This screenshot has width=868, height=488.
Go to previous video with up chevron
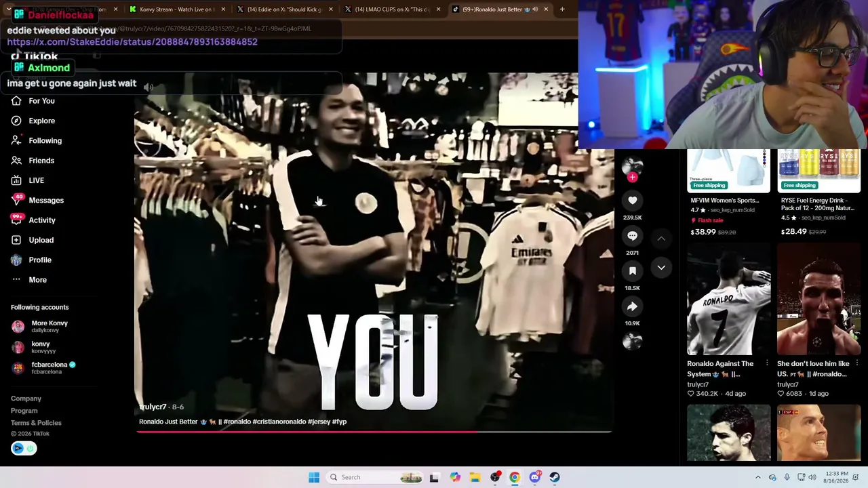pyautogui.click(x=661, y=239)
